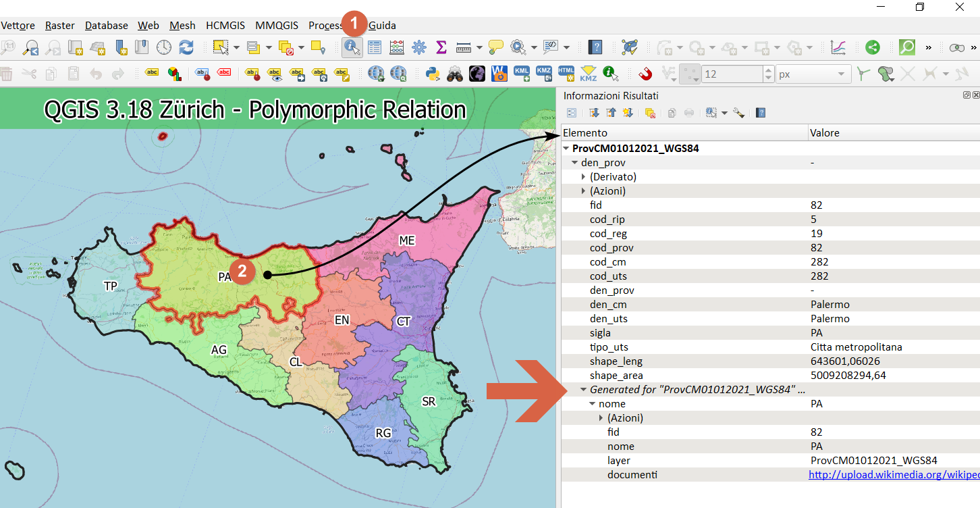
Task: Toggle the switch icon in top-right toolbar
Action: click(x=957, y=47)
